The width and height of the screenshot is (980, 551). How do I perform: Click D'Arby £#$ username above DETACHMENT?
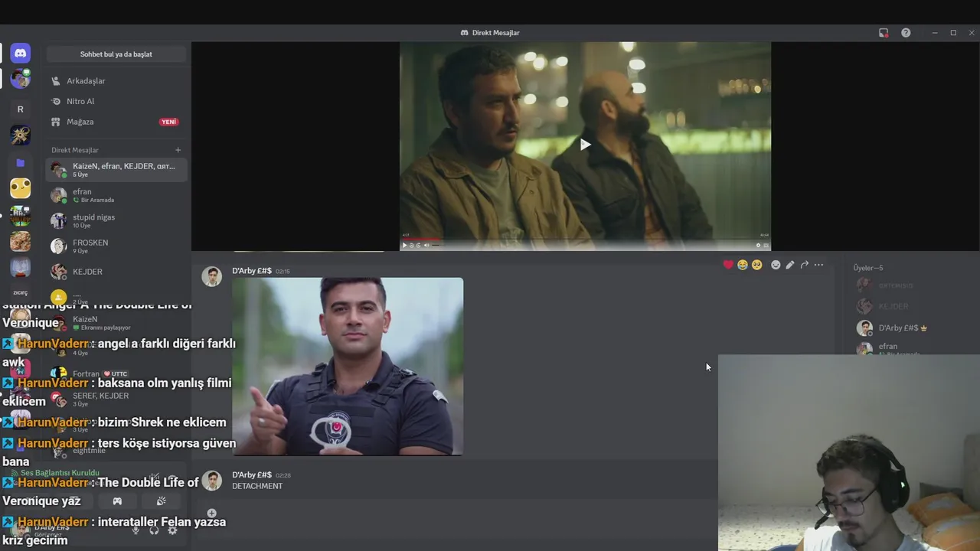click(252, 474)
